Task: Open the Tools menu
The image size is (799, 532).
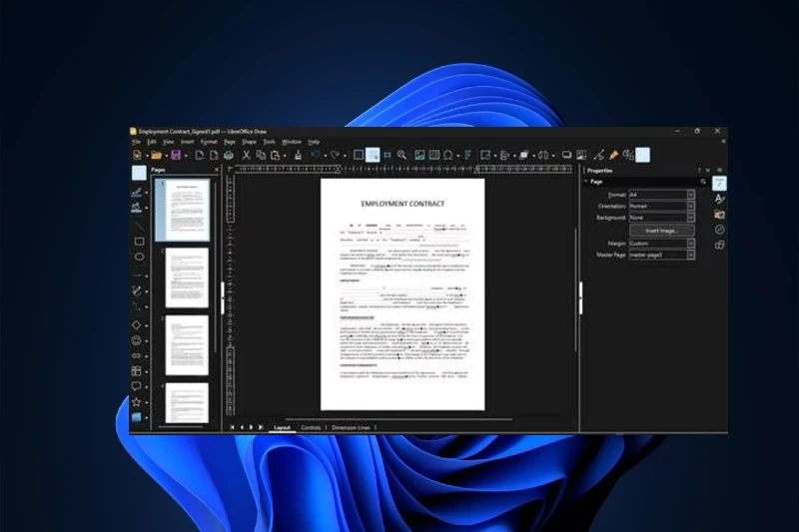Action: (x=269, y=142)
